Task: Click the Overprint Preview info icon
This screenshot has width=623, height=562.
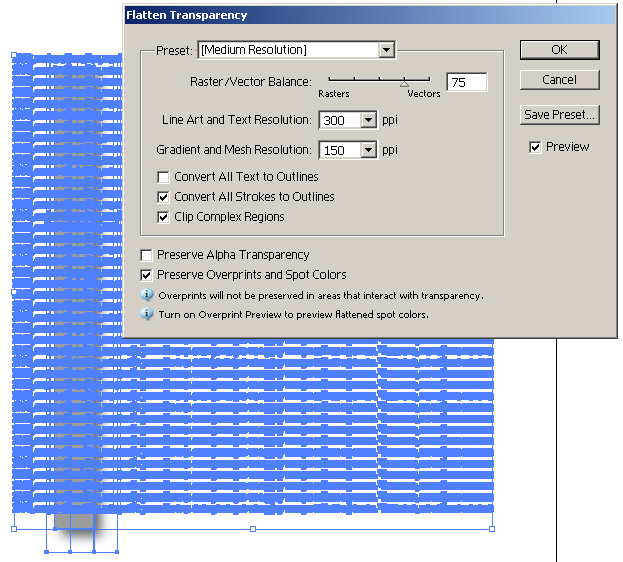Action: point(147,314)
